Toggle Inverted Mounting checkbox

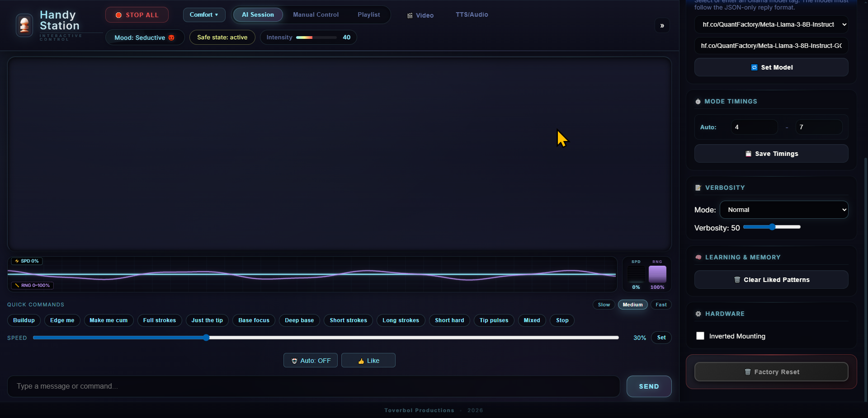coord(700,336)
